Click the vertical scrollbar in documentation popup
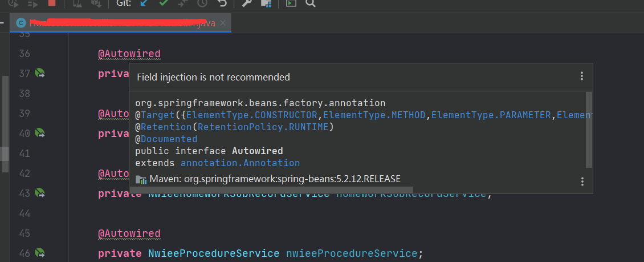The height and width of the screenshot is (262, 644). (x=589, y=130)
